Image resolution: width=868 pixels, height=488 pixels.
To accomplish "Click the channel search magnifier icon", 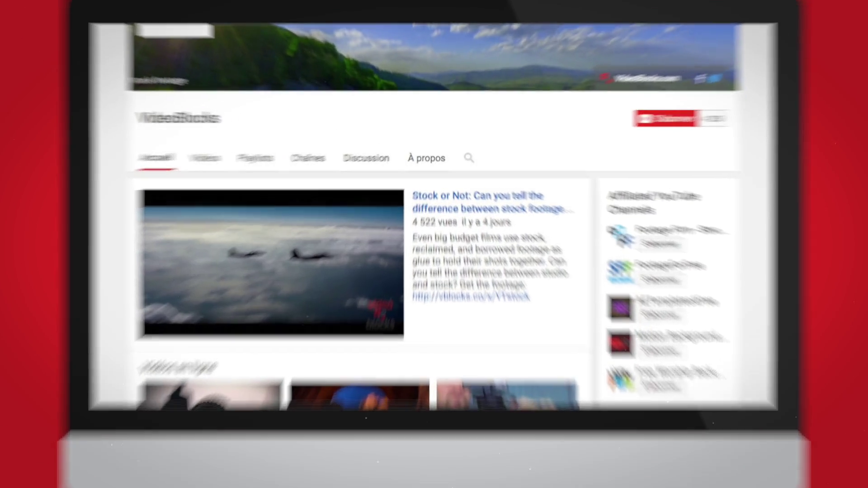I will (x=469, y=158).
